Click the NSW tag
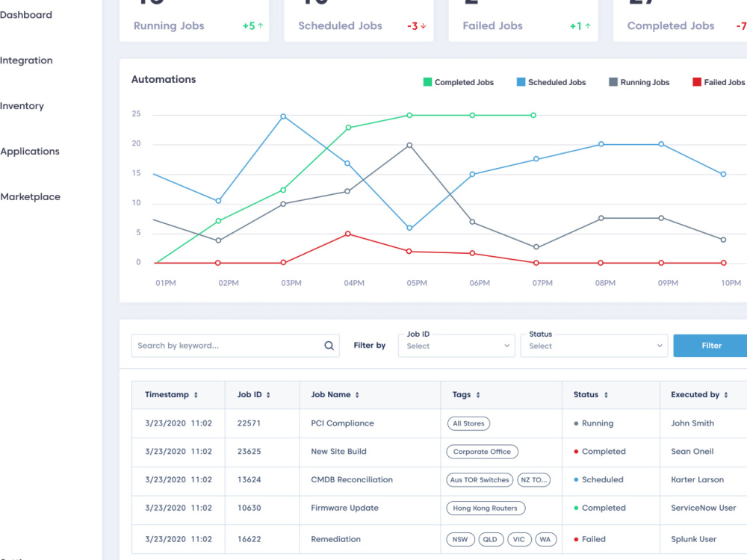This screenshot has width=747, height=560. (x=460, y=540)
